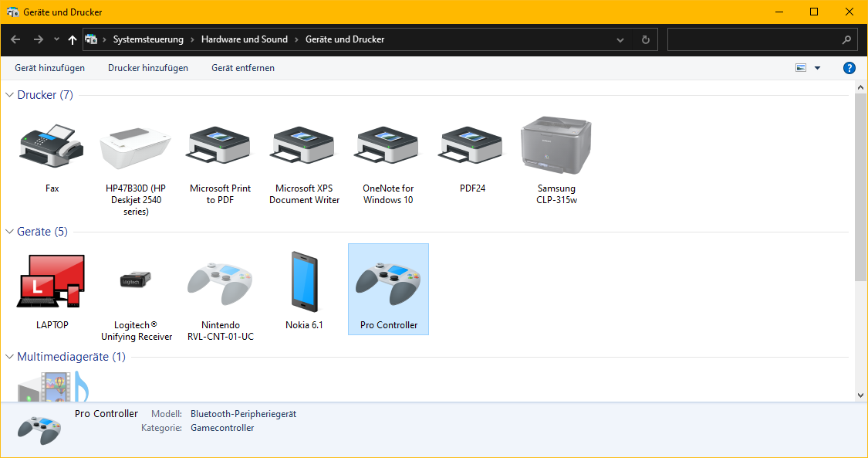This screenshot has width=868, height=458.
Task: Open the recent locations dropdown arrow
Action: tap(56, 39)
